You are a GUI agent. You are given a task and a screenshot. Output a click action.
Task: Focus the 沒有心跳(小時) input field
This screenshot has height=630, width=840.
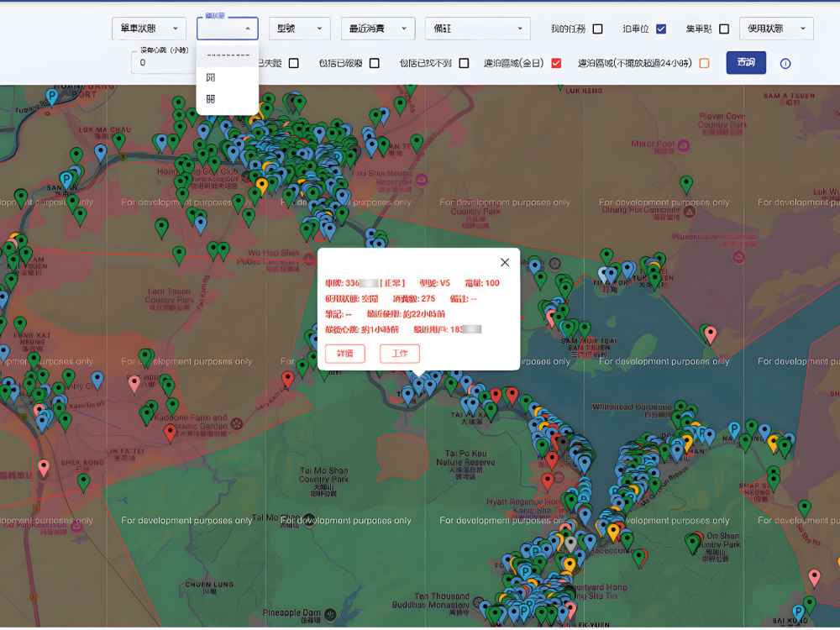click(164, 63)
